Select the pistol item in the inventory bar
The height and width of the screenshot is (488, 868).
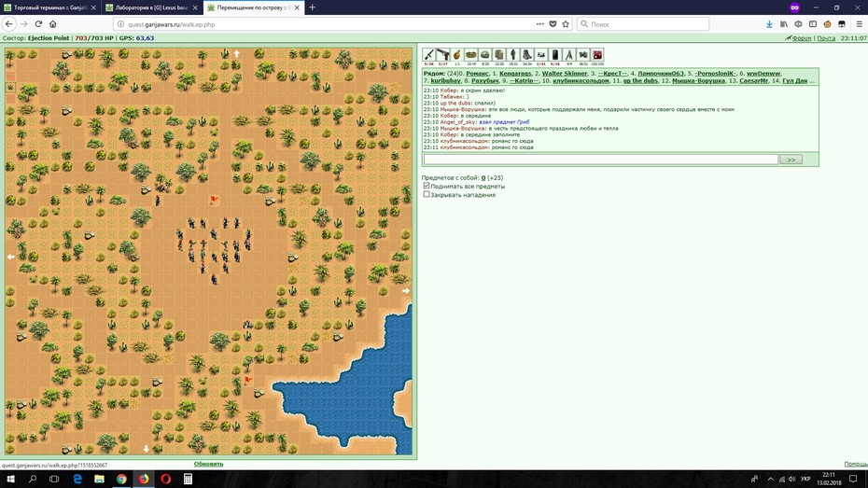(x=442, y=55)
